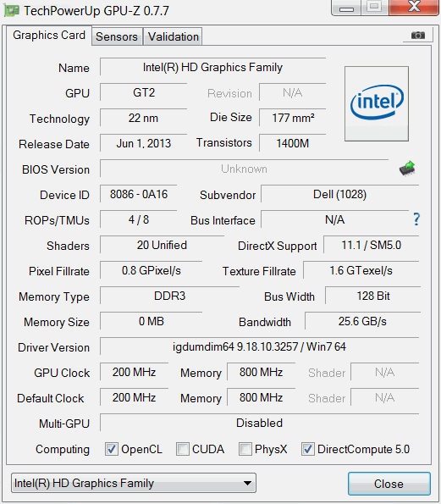Screen dimensions: 441x504
Task: Click the Close button
Action: [x=389, y=484]
